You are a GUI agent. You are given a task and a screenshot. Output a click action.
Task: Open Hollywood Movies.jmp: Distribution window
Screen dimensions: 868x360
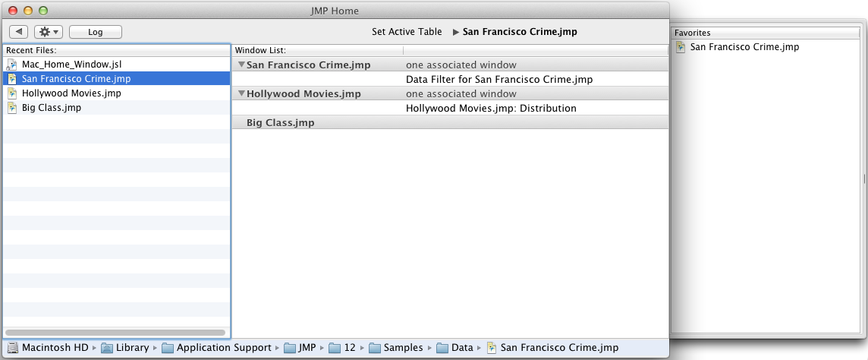coord(491,108)
